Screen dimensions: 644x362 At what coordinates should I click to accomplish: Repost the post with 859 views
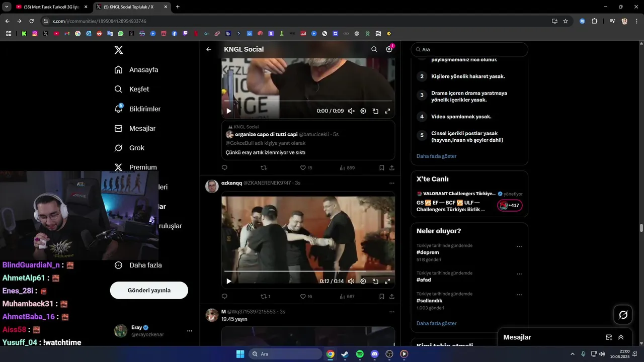click(x=264, y=168)
